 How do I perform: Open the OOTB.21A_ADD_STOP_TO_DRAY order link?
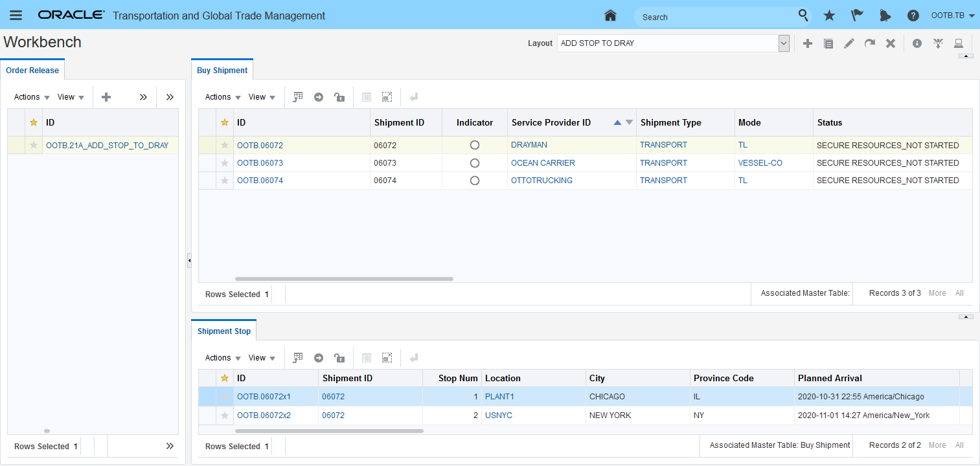pos(107,146)
